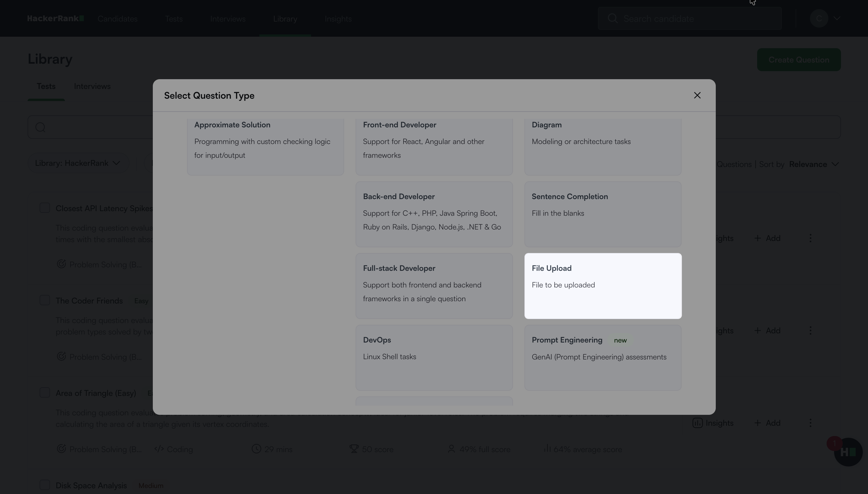This screenshot has width=868, height=494.
Task: Tick The Coder Friends question checkbox
Action: (45, 300)
